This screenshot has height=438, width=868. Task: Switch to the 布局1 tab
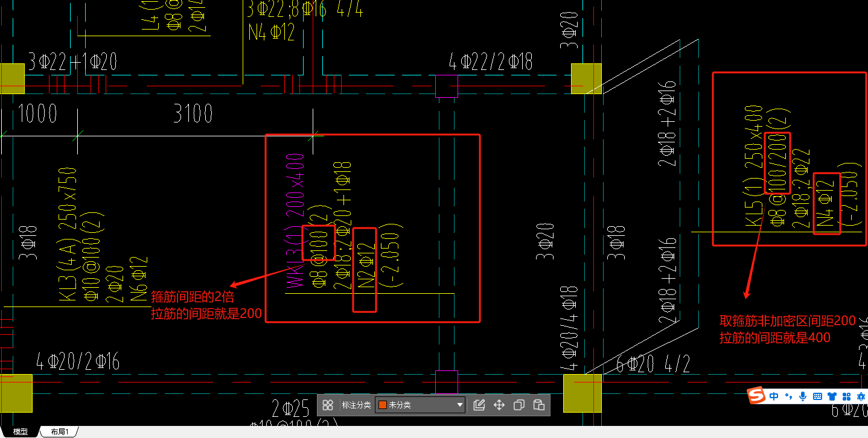[59, 432]
